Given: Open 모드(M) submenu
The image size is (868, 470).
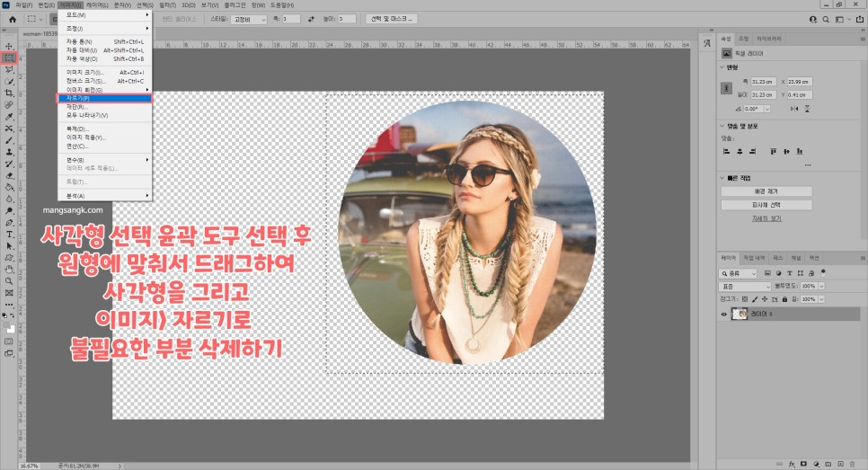Looking at the screenshot, I should click(104, 15).
